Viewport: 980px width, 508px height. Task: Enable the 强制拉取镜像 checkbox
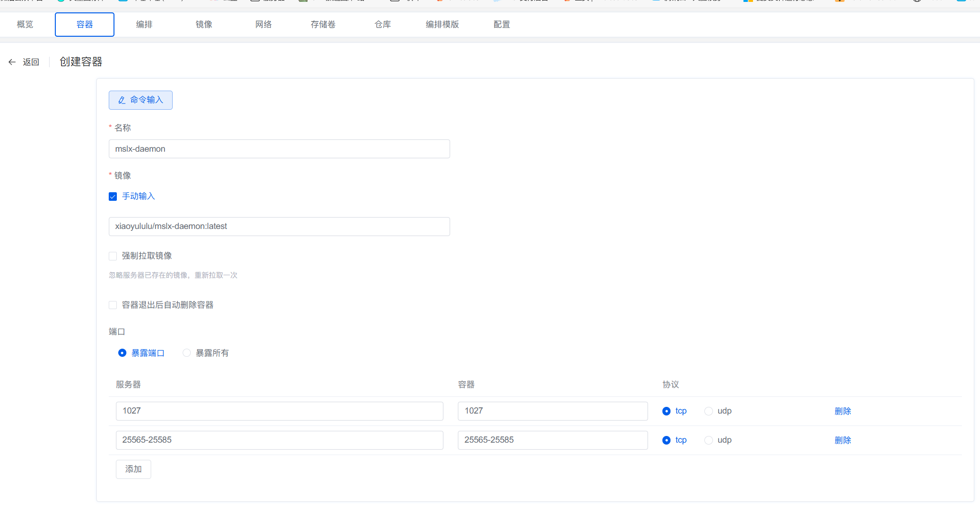tap(113, 256)
